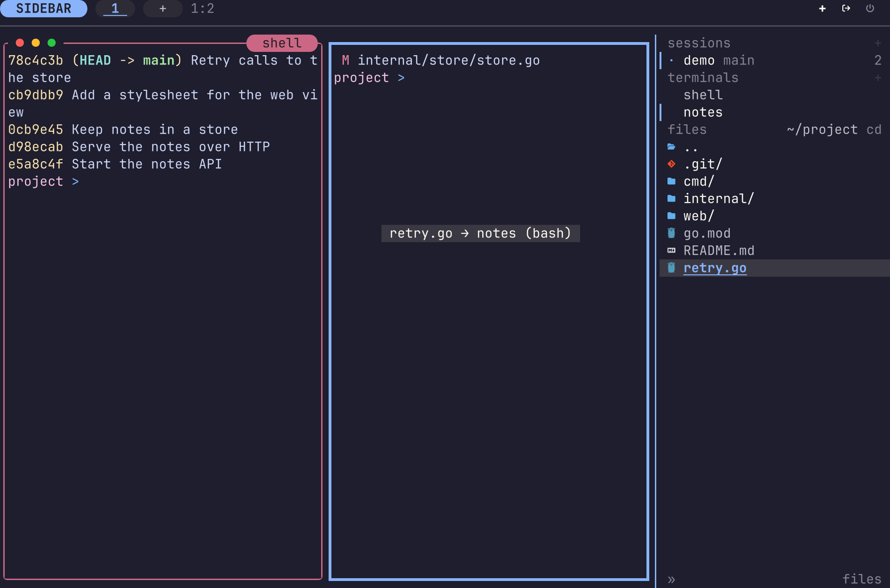
Task: Click the green dot on shell pane
Action: [51, 43]
